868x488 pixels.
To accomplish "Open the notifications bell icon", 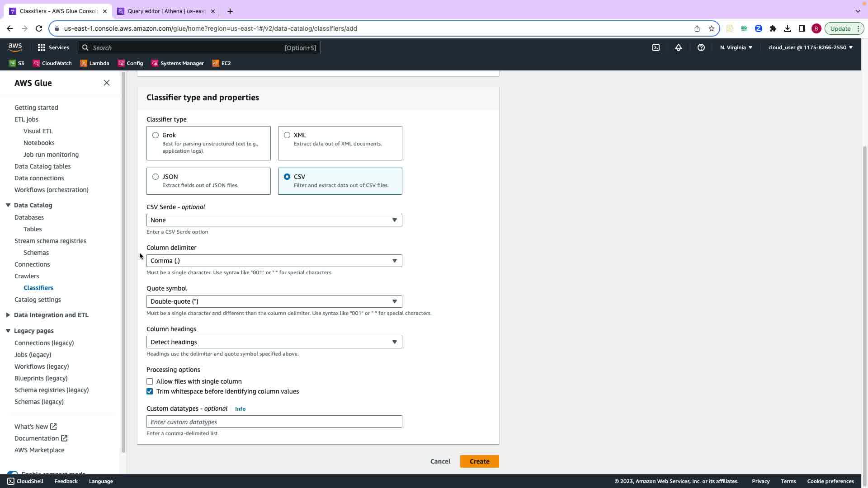I will click(x=678, y=47).
